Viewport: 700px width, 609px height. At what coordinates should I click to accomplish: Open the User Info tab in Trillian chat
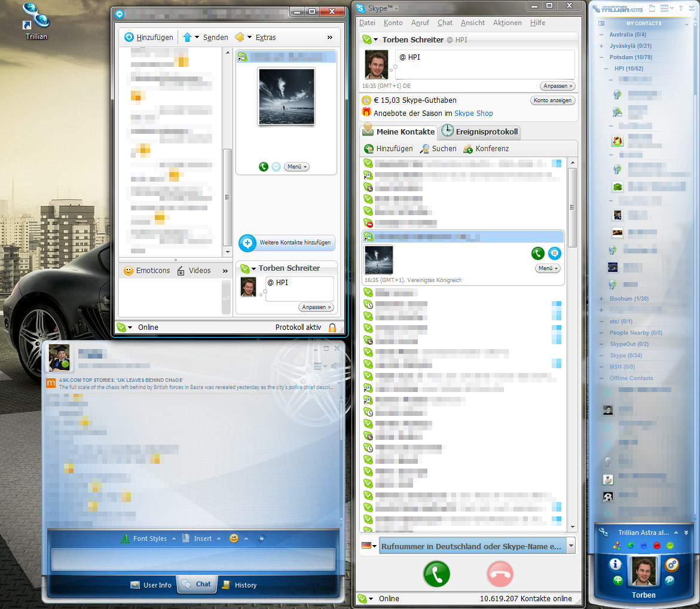coord(151,585)
